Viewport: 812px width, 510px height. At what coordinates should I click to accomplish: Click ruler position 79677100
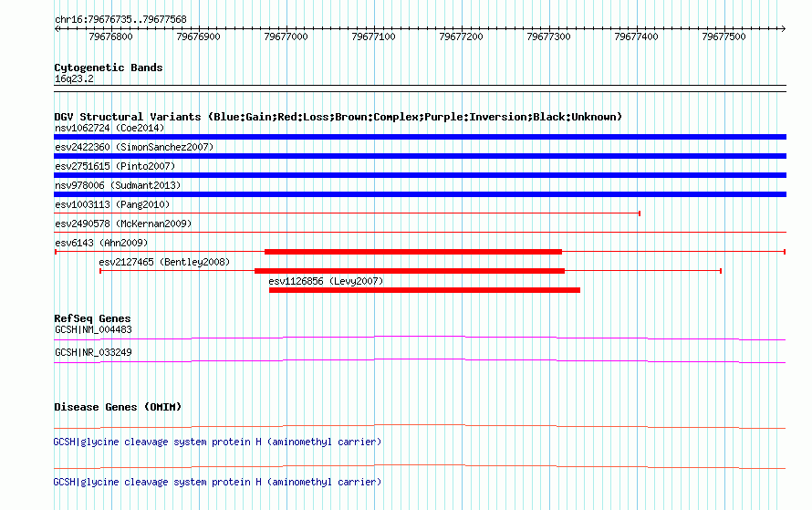point(373,36)
